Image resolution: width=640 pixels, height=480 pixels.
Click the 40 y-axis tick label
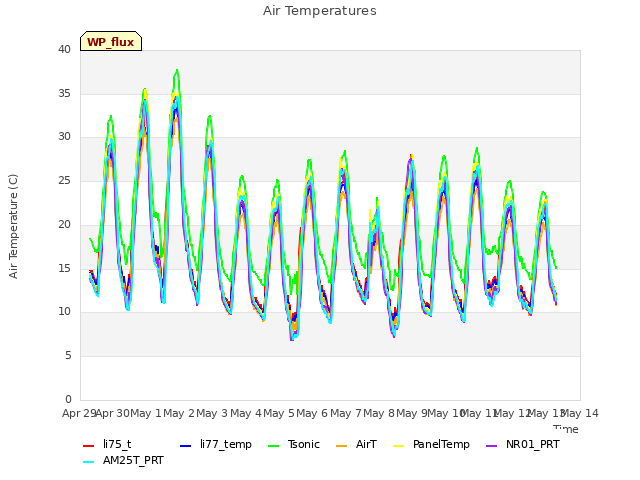pyautogui.click(x=64, y=50)
